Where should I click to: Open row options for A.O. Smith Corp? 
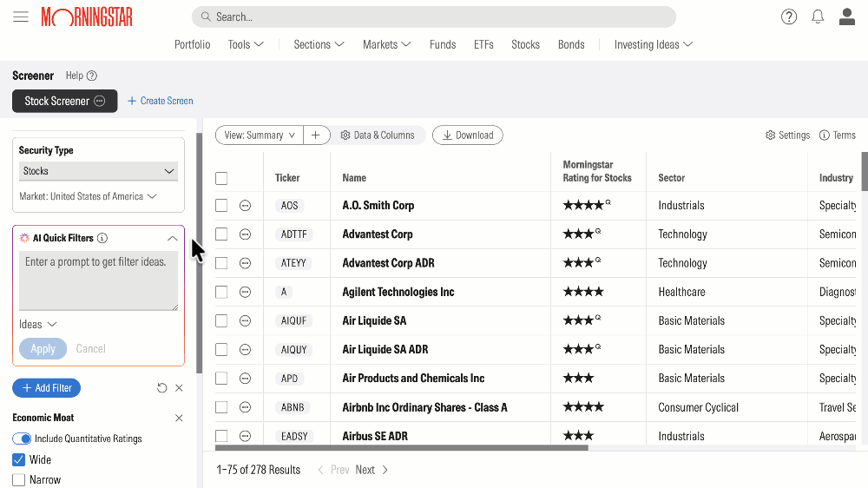pyautogui.click(x=246, y=206)
